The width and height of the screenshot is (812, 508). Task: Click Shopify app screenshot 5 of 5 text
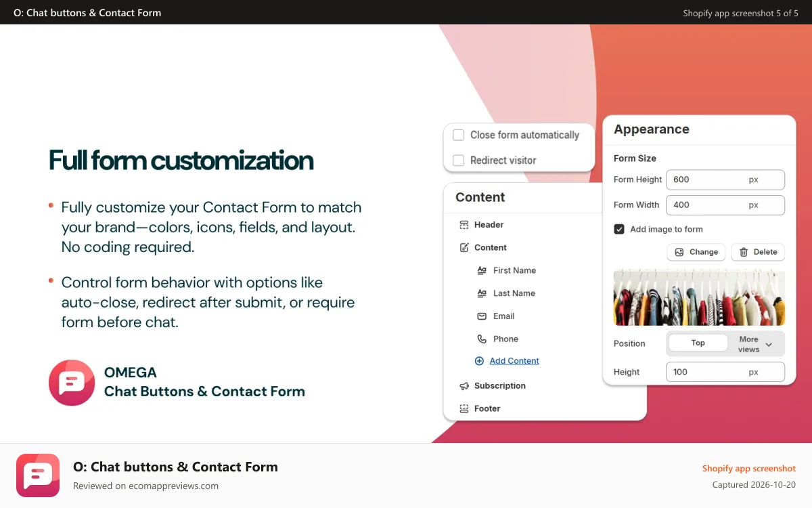coord(741,13)
